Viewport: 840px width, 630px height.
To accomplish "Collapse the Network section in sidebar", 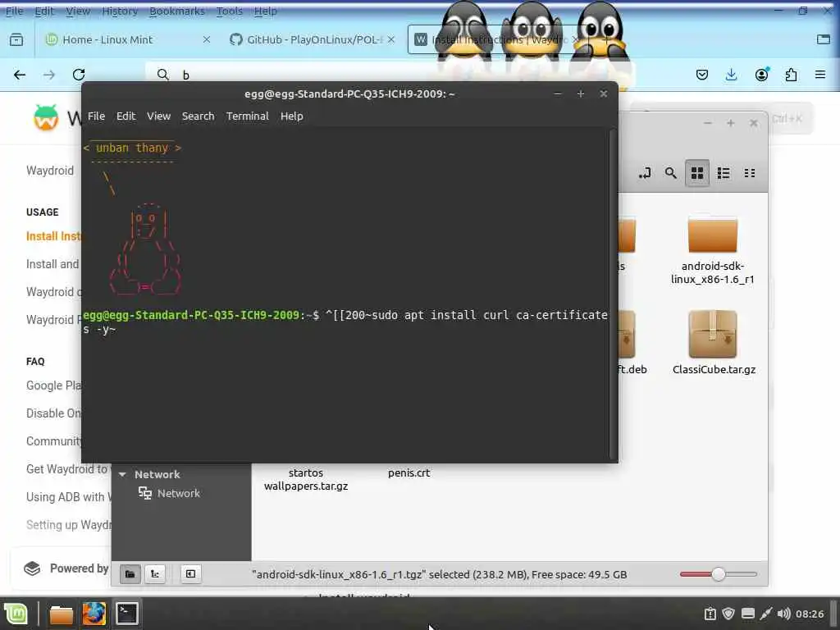I will tap(122, 475).
